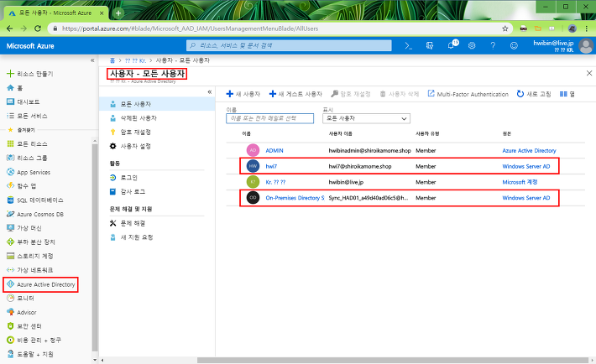
Task: Open Azure Active Directory in sidebar
Action: (40, 284)
